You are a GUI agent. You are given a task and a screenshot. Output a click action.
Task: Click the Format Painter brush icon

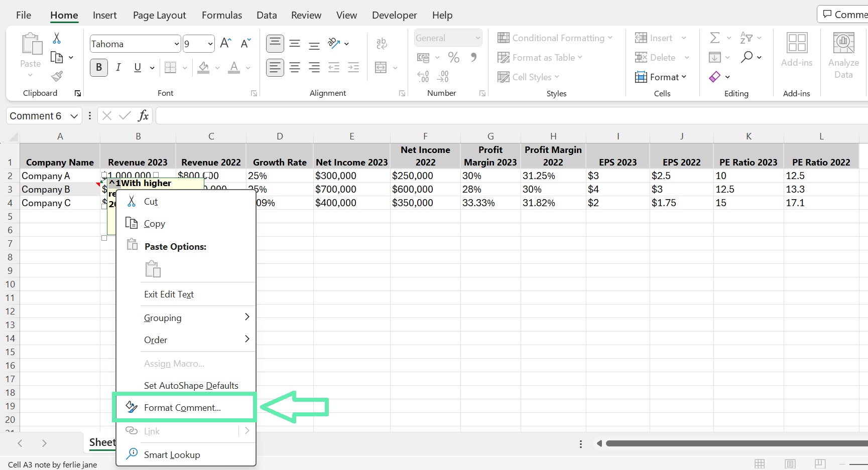click(57, 76)
